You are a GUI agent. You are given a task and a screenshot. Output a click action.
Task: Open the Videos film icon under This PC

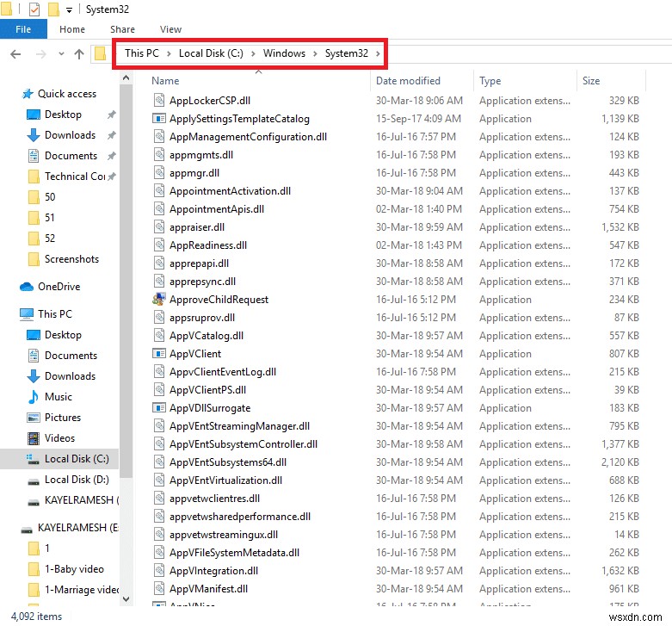[x=34, y=438]
